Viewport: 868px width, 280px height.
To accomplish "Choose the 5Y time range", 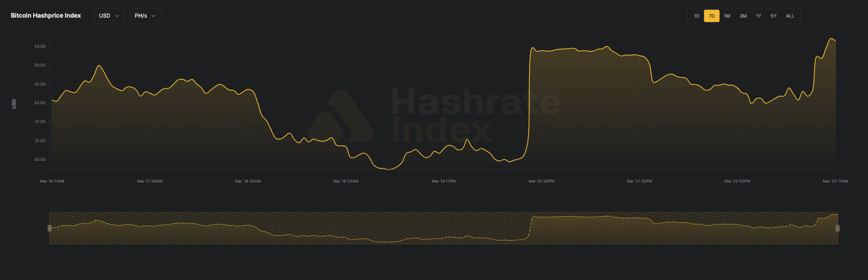I will point(773,16).
